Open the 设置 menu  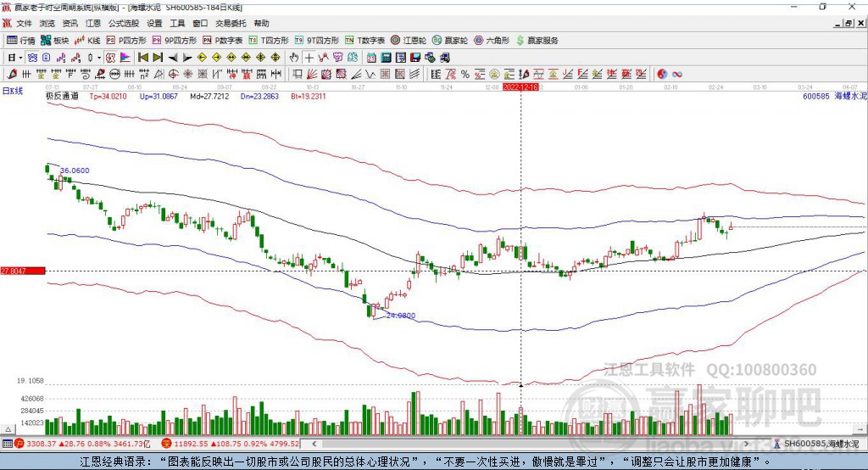(x=154, y=23)
